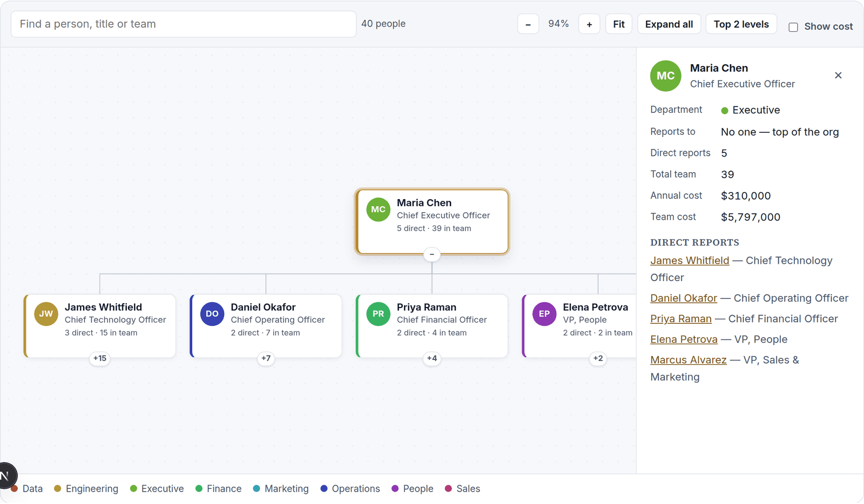The width and height of the screenshot is (864, 504).
Task: Expand Priya Raman's +4 team
Action: pyautogui.click(x=432, y=358)
